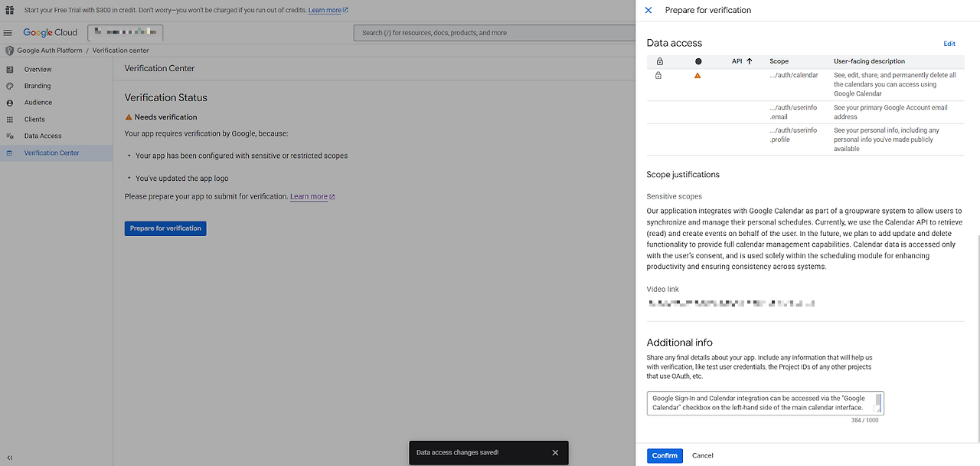
Task: Open Learn more link under verification status
Action: click(x=312, y=197)
